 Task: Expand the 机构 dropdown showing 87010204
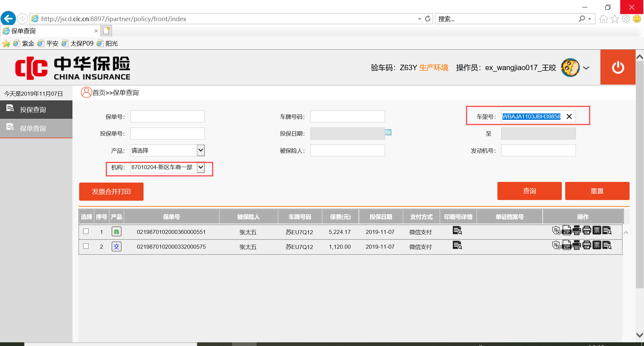pyautogui.click(x=201, y=167)
